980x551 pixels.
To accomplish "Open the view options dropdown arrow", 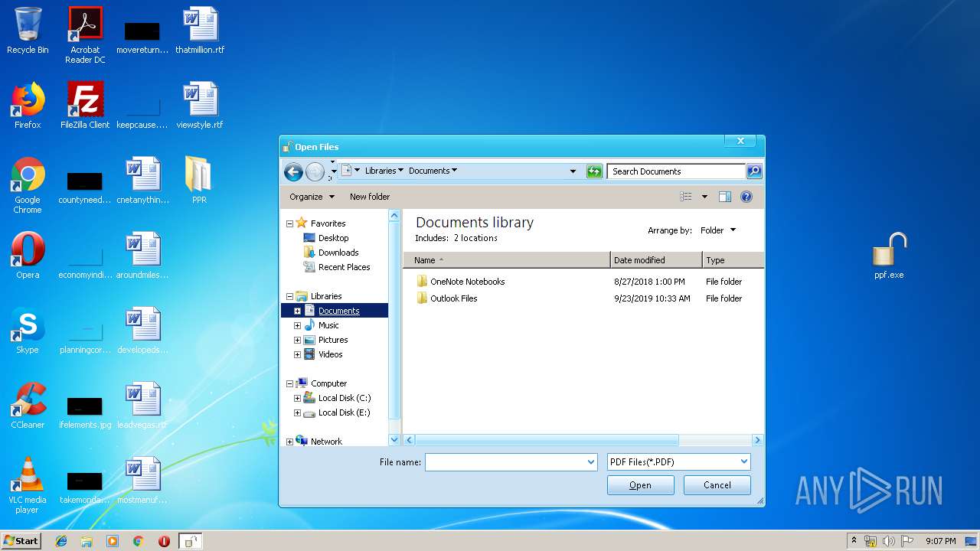I will pyautogui.click(x=704, y=197).
